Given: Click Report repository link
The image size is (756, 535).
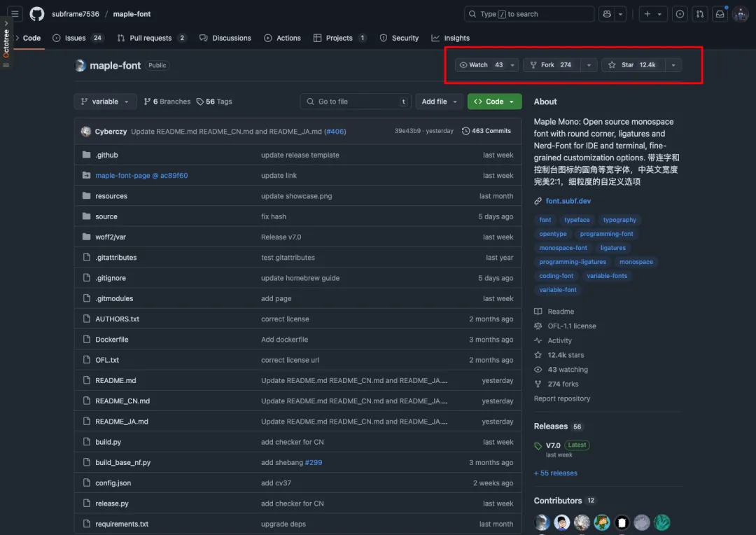Looking at the screenshot, I should [x=561, y=398].
